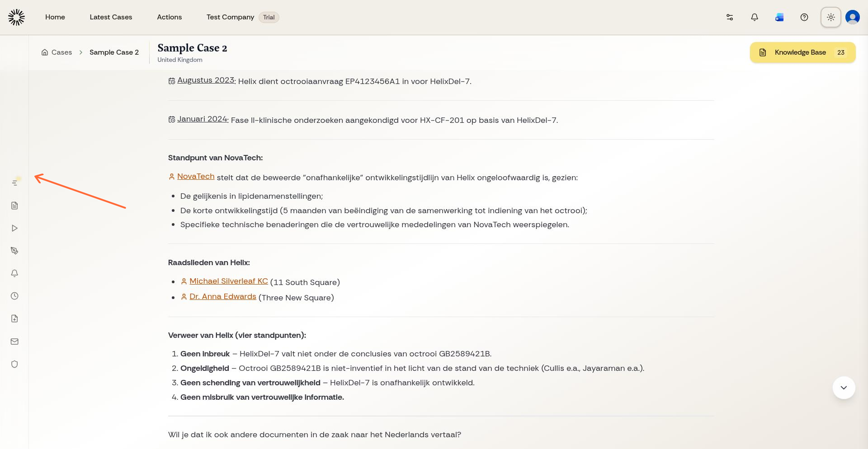Click the shield icon in left sidebar

(x=14, y=364)
